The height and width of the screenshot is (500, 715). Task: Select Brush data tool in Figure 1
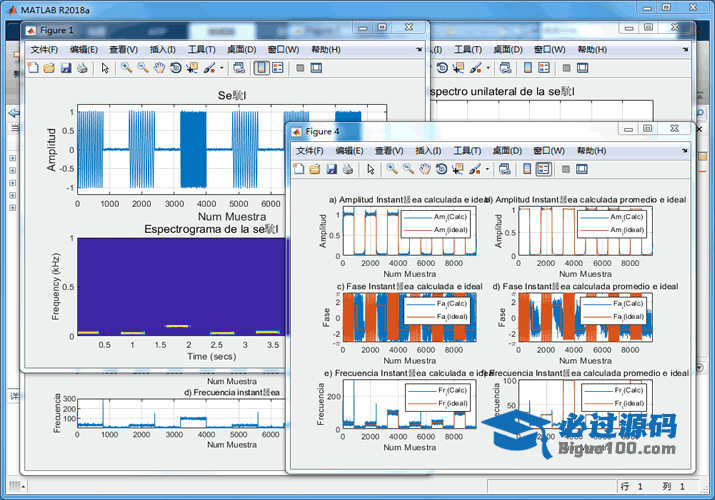point(209,68)
